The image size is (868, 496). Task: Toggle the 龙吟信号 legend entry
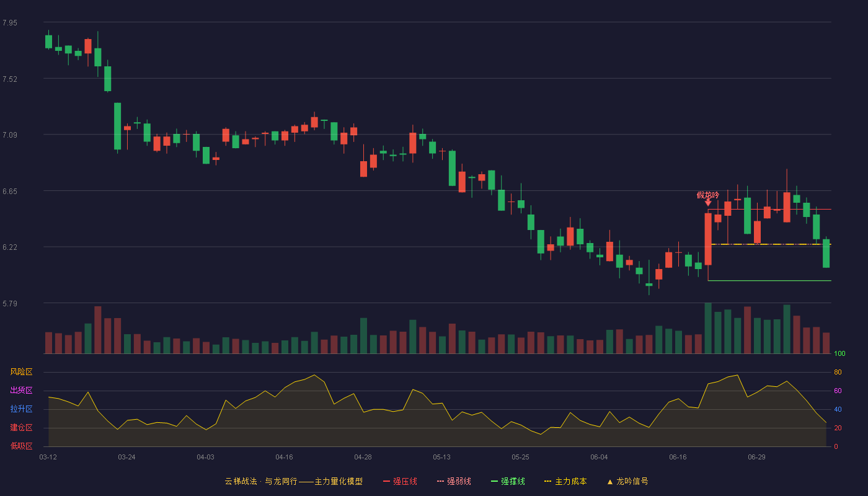[627, 481]
